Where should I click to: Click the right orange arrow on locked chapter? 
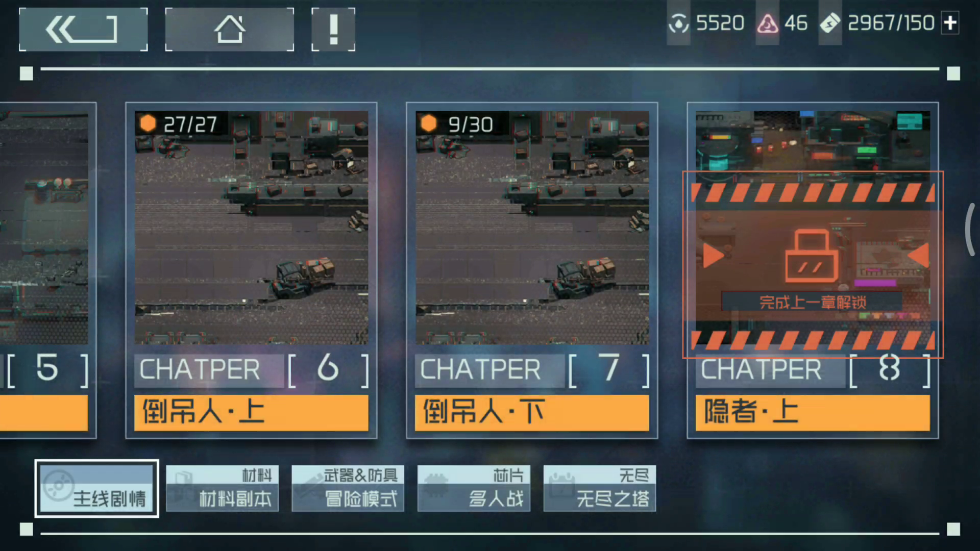(x=919, y=256)
